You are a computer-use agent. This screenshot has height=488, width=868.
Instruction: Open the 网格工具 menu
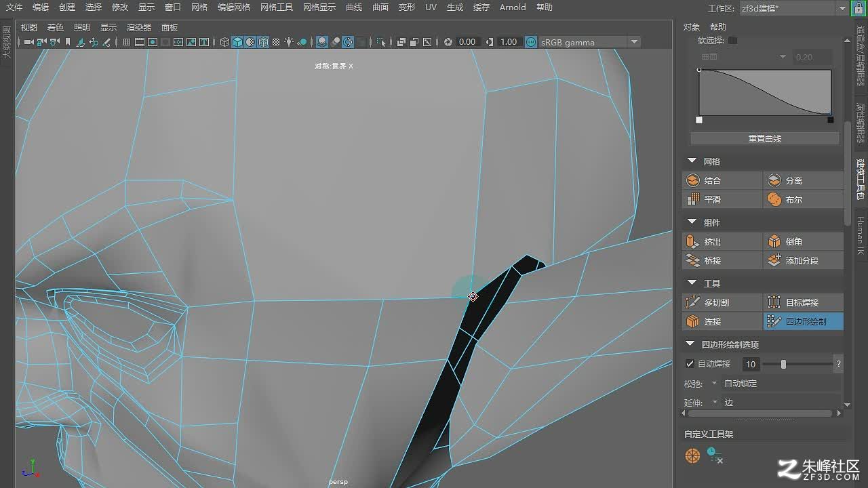[277, 7]
